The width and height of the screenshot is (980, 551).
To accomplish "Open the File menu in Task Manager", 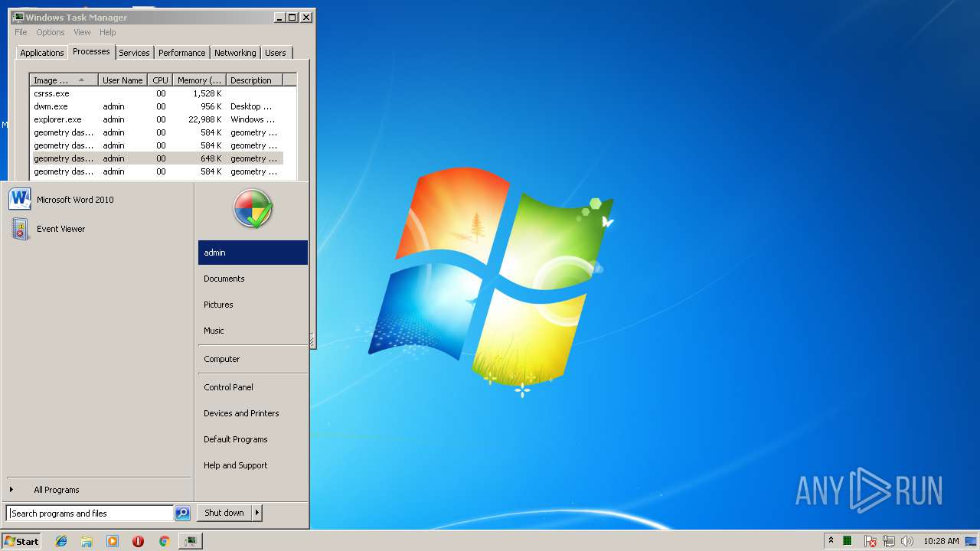I will 21,32.
